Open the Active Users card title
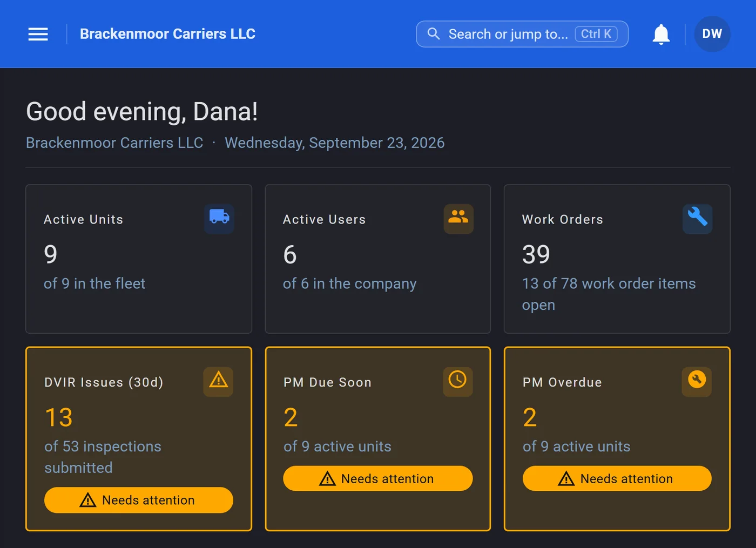Screen dimensions: 756x548 tap(325, 220)
